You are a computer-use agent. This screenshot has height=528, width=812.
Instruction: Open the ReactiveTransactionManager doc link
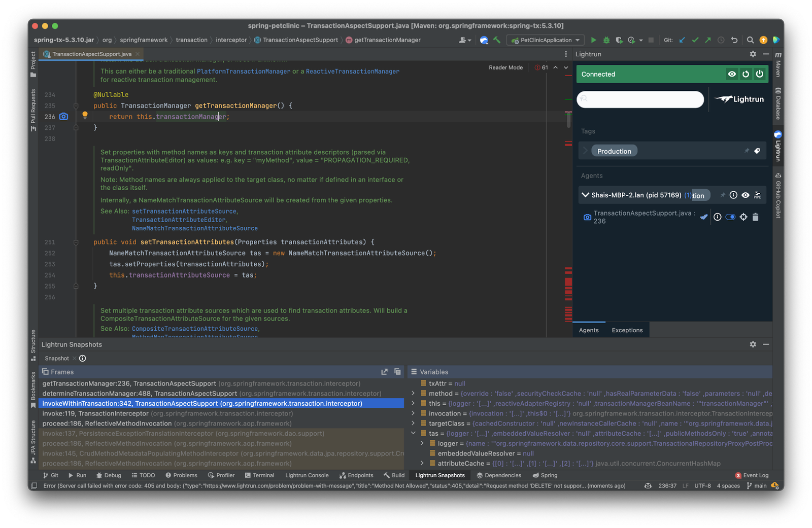point(353,72)
